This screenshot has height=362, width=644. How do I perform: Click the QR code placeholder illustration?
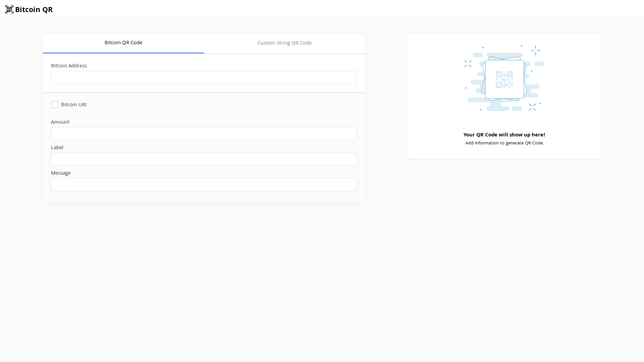[x=504, y=78]
